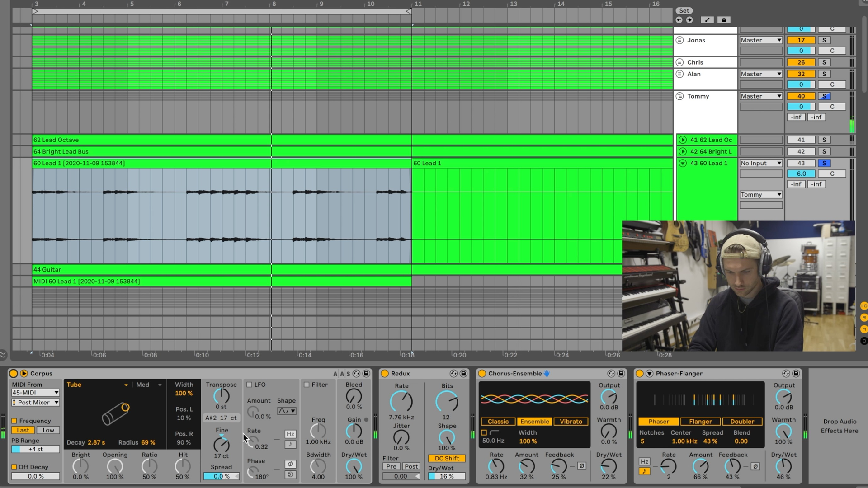This screenshot has height=488, width=868.
Task: Set Phaser-Flanger rate to Hz mode
Action: [x=645, y=462]
